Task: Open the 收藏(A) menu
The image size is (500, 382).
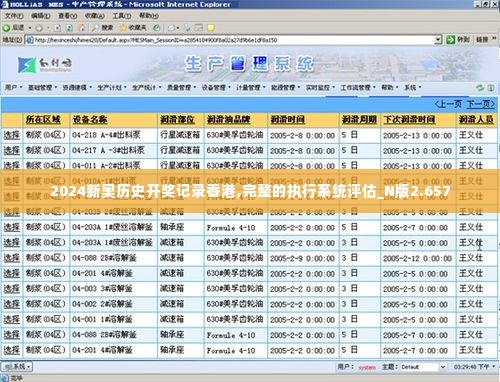Action: [95, 16]
